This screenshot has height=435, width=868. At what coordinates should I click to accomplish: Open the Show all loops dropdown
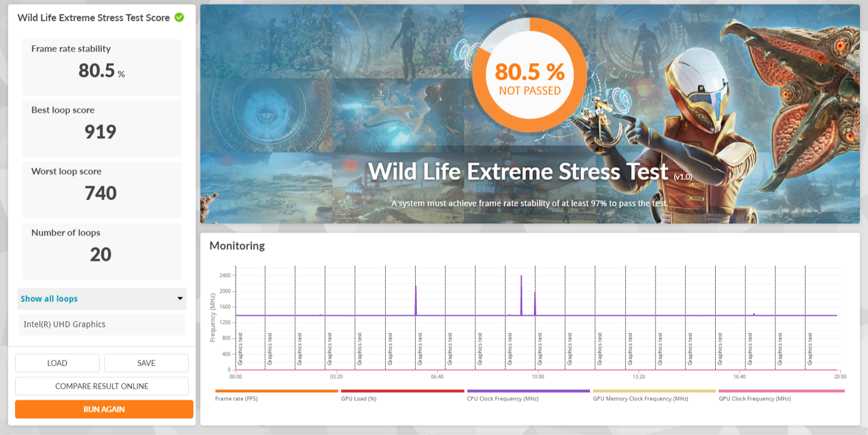tap(102, 298)
